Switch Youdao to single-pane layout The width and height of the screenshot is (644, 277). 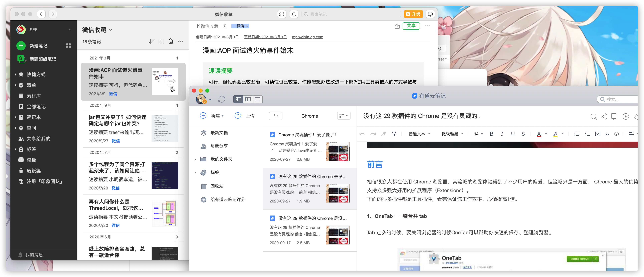[x=258, y=99]
